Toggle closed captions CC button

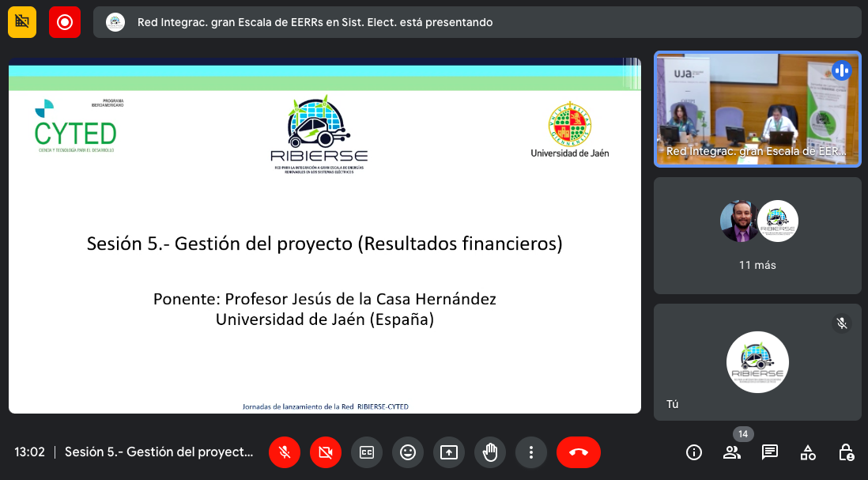367,452
